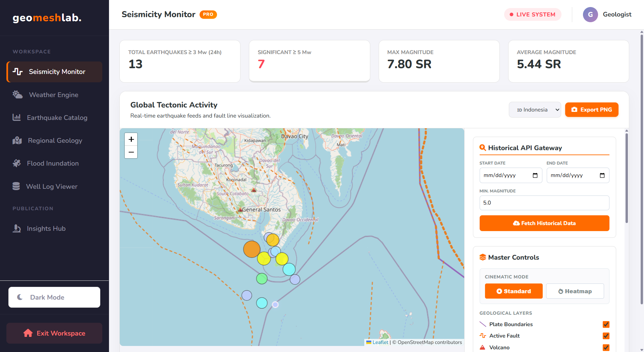The image size is (644, 352).
Task: Click the Insights Hub microscope icon
Action: pyautogui.click(x=16, y=228)
